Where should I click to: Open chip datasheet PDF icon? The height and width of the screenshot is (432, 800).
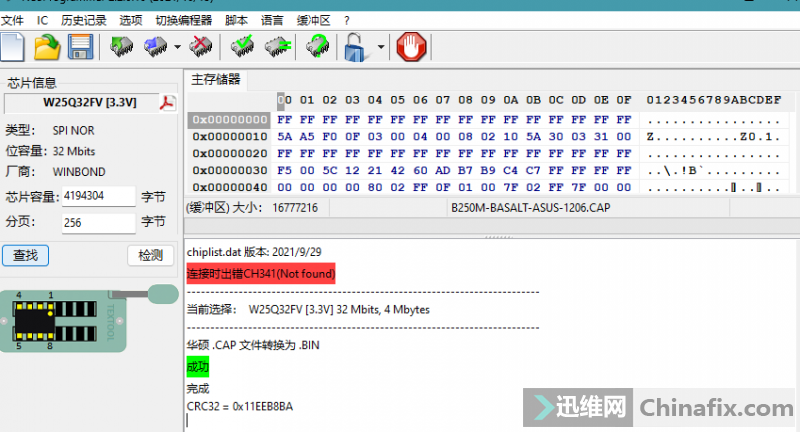click(x=167, y=103)
